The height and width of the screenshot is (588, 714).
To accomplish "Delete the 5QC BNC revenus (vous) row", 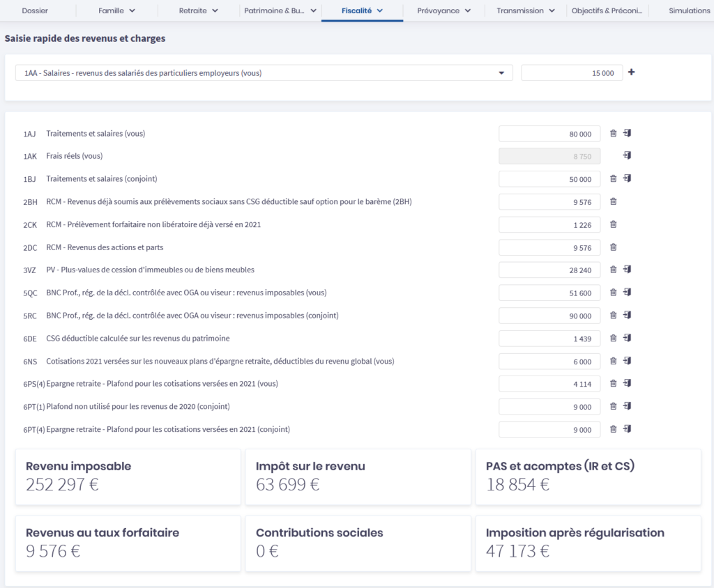I will (x=613, y=293).
